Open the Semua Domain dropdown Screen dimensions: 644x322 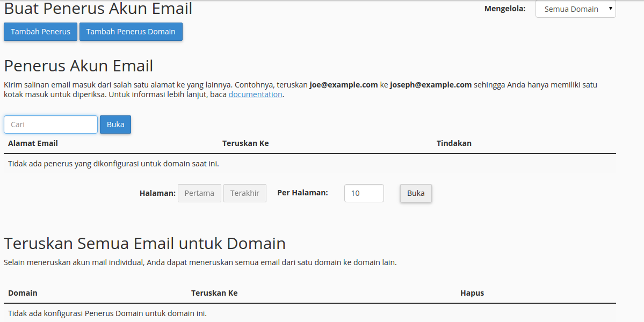(575, 9)
